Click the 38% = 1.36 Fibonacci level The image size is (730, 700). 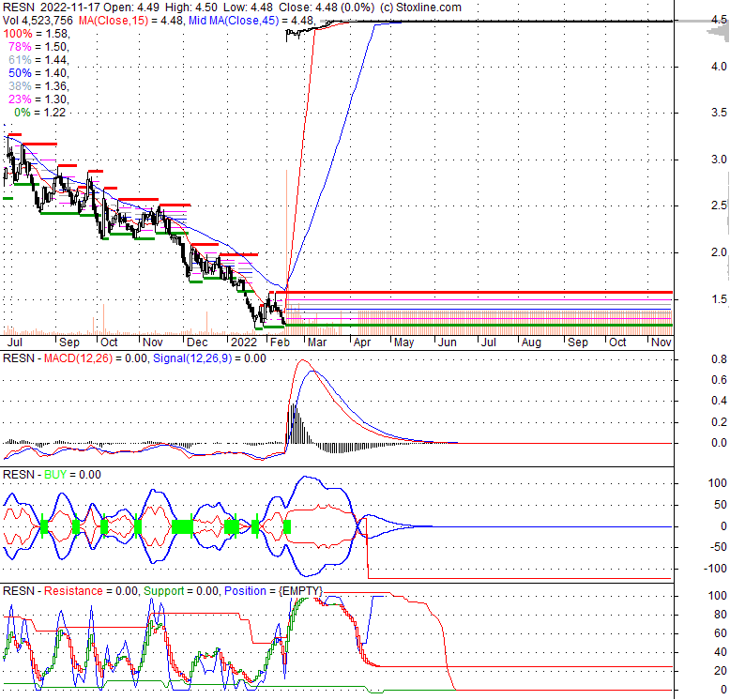(x=38, y=85)
